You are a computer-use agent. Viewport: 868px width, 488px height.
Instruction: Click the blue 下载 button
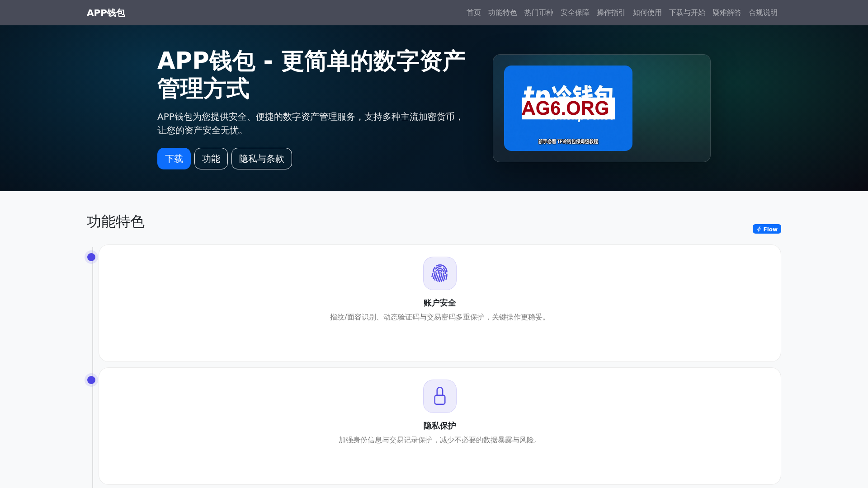[174, 159]
